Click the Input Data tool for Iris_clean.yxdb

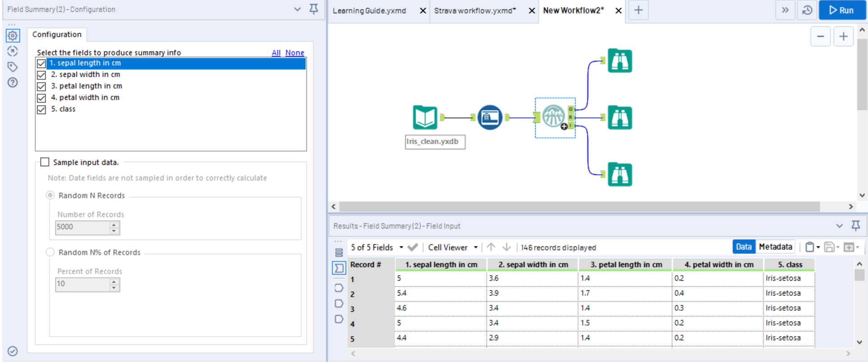coord(425,117)
